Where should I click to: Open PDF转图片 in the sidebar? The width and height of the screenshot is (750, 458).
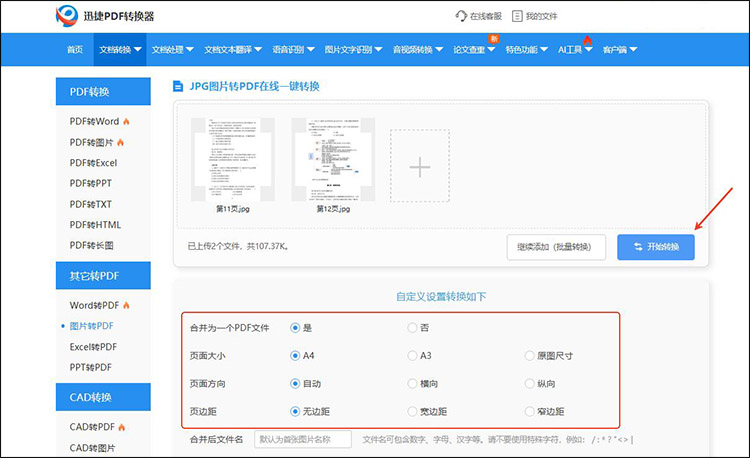coord(91,142)
